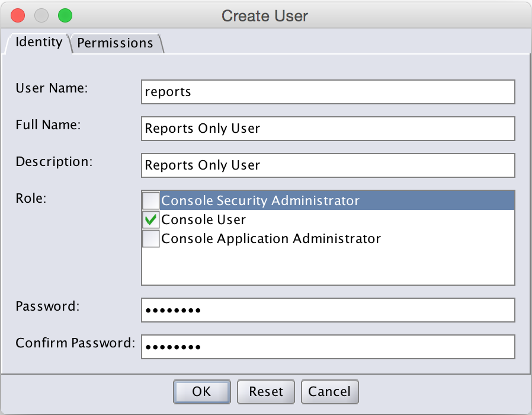This screenshot has width=532, height=415.
Task: Zoom the window with the green button
Action: 65,15
